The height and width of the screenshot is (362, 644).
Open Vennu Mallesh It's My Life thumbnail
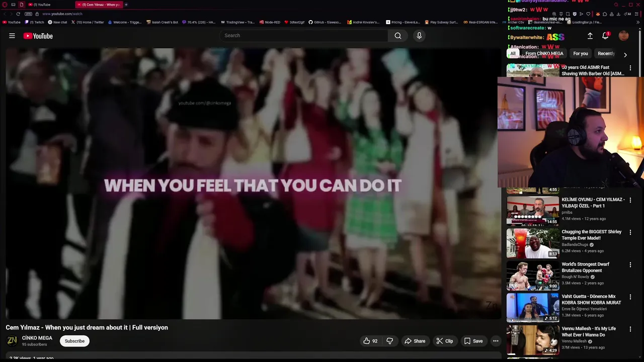click(533, 339)
